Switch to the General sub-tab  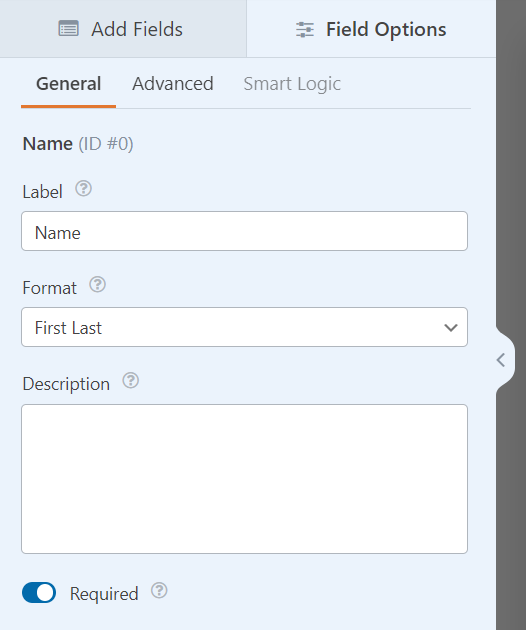click(68, 84)
